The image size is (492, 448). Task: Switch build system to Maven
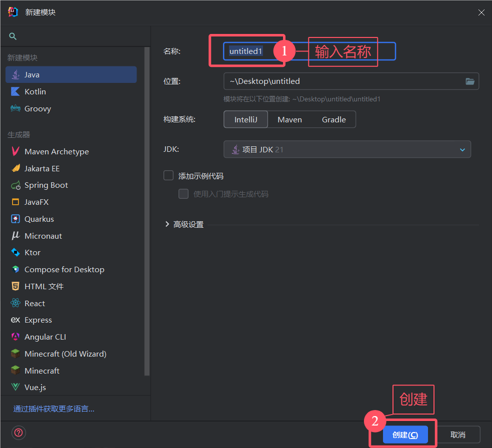pos(289,120)
